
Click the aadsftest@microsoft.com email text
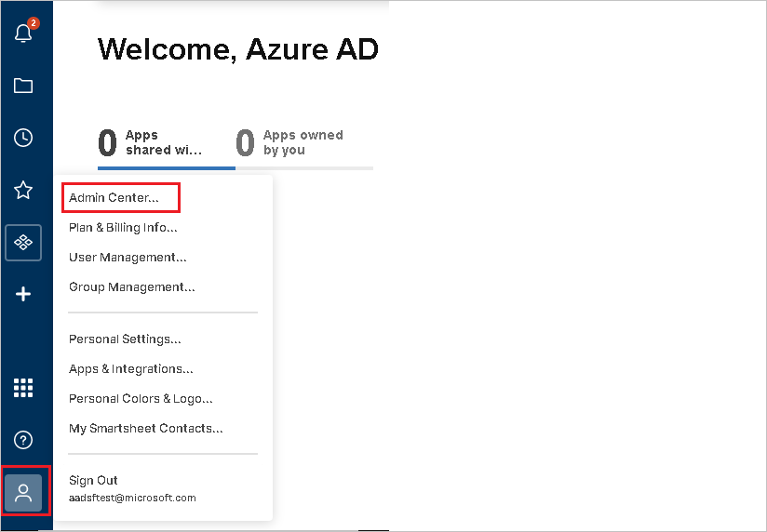pos(132,498)
